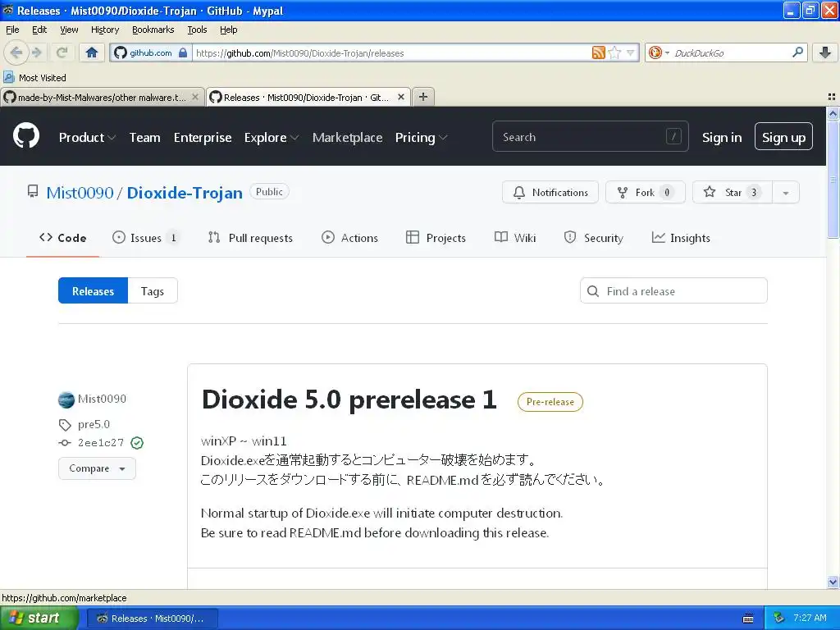Switch to the Pull requests tab
Image resolution: width=840 pixels, height=630 pixels.
click(x=250, y=238)
